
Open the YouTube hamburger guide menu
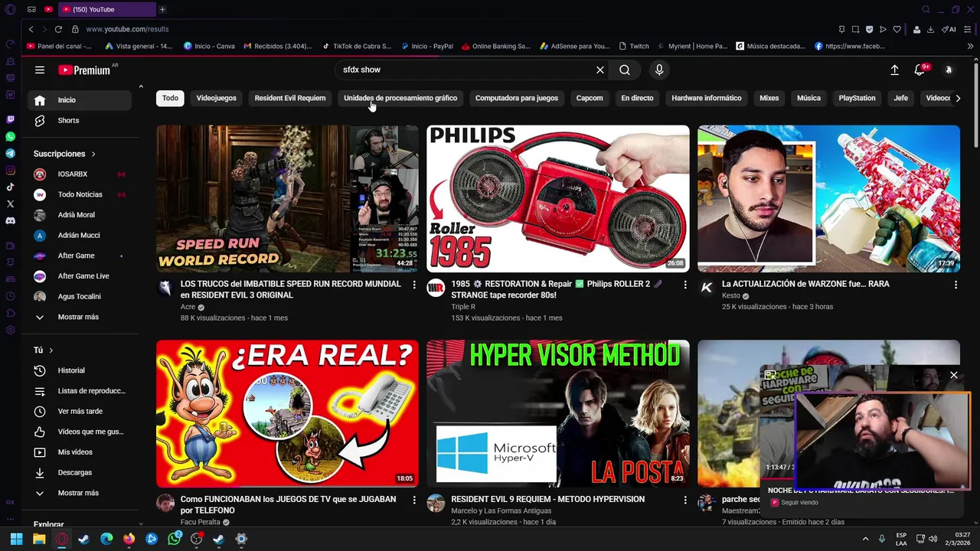click(40, 70)
